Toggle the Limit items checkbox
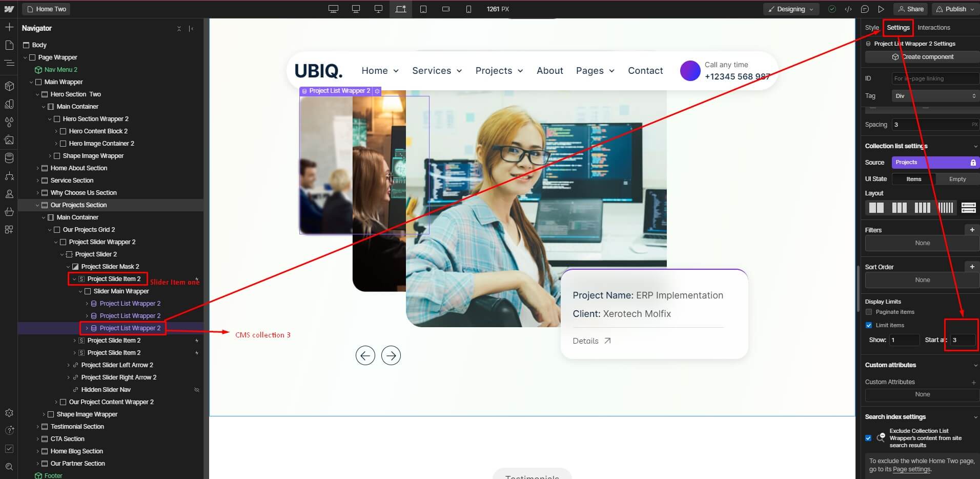The image size is (980, 479). (869, 325)
